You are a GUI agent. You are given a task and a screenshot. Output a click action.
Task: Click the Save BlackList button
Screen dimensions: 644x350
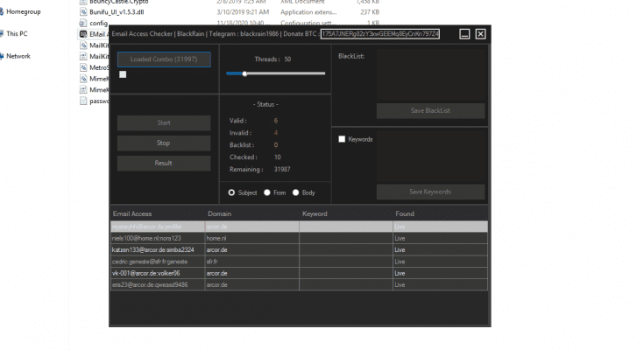[430, 111]
